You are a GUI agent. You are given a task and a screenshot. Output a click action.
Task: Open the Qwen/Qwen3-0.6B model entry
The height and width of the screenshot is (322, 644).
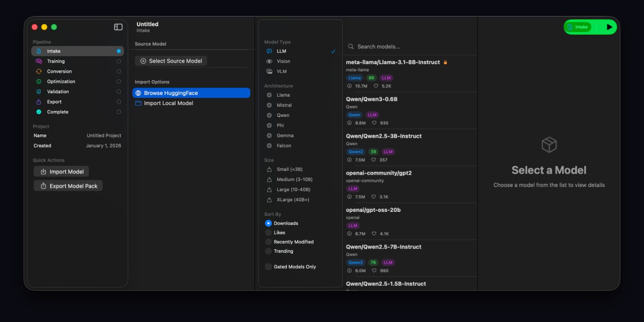coord(410,111)
